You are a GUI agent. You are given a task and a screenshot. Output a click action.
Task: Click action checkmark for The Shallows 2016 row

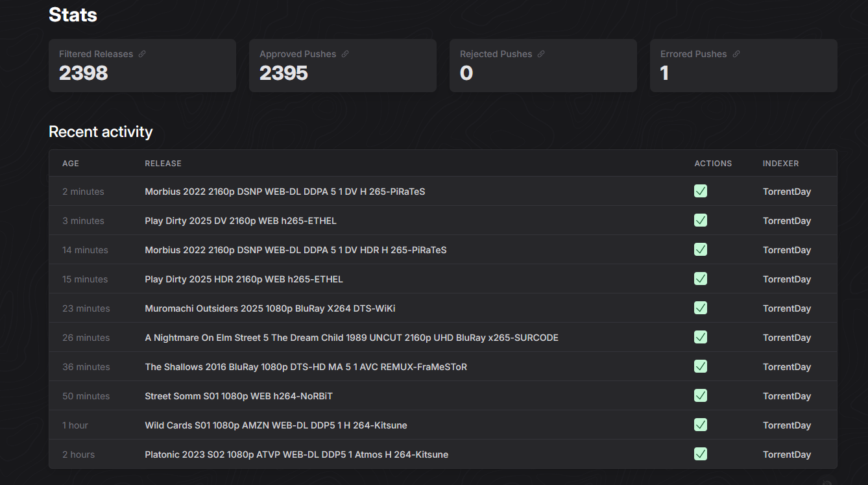pos(701,366)
